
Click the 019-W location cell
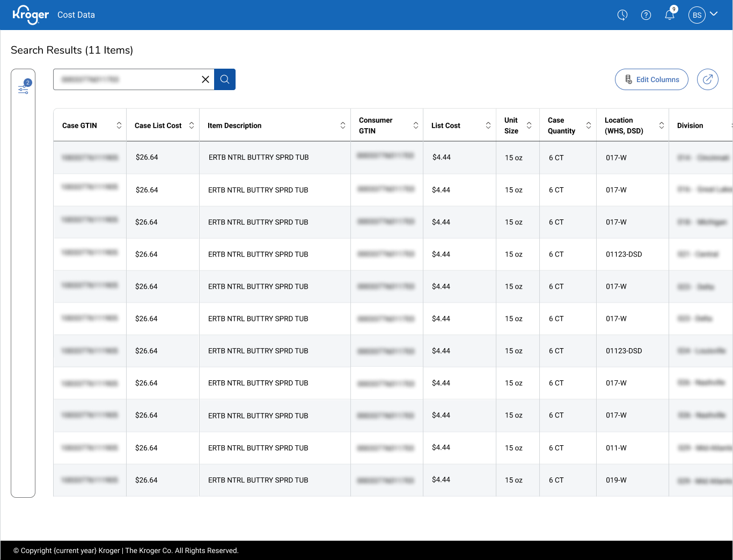(616, 480)
